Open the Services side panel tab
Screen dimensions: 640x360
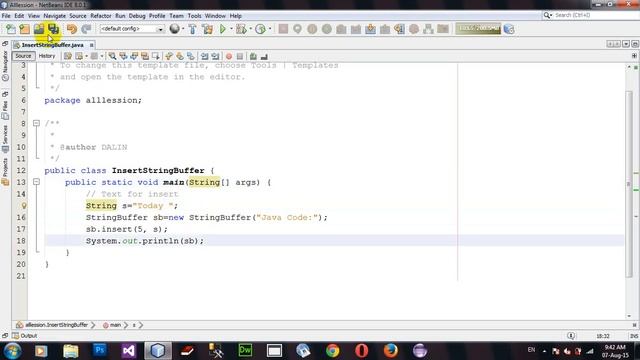pyautogui.click(x=5, y=139)
